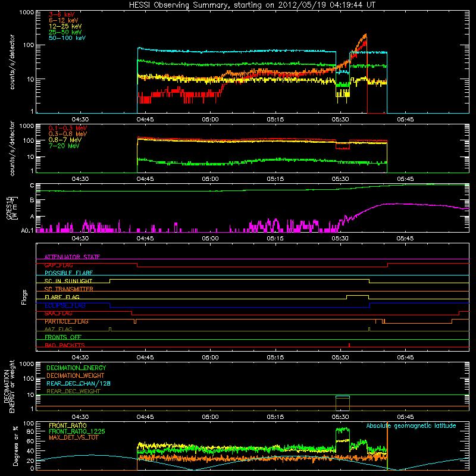This screenshot has height=476, width=476.
Task: Select the BAD_PACKETS flag label
Action: pyautogui.click(x=65, y=345)
